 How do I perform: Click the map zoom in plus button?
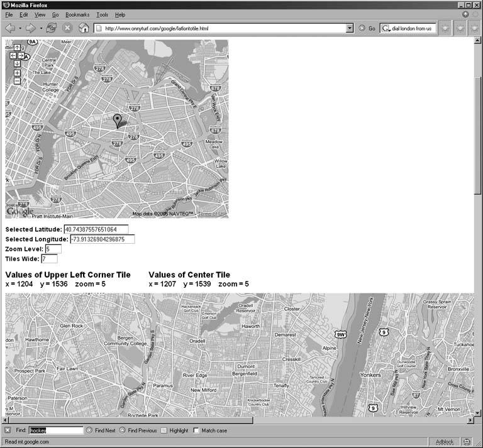click(x=17, y=73)
